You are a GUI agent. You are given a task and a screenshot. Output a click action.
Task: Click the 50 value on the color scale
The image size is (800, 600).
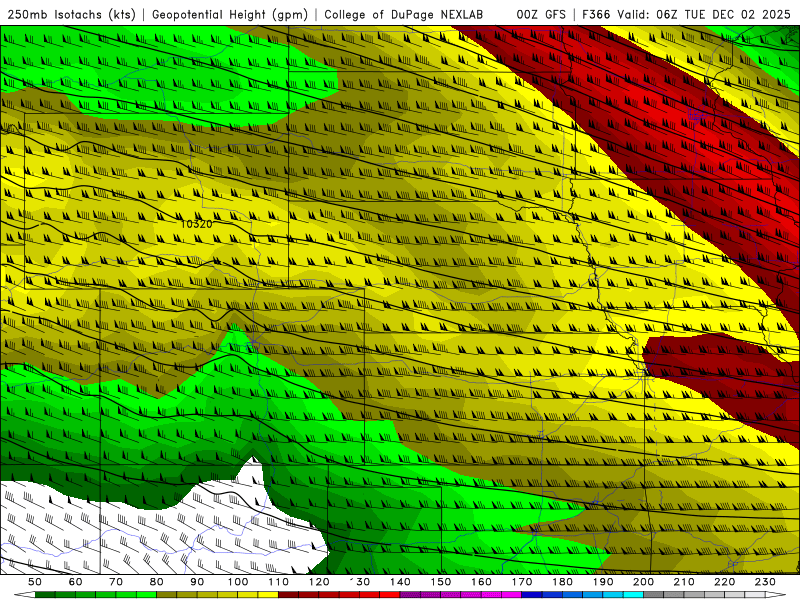(x=35, y=582)
